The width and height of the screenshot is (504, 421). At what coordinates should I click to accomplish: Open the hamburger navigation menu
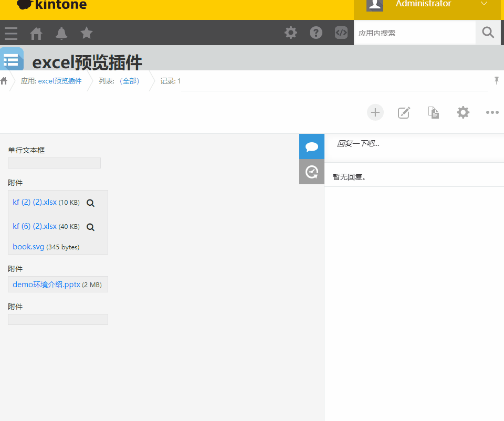coord(11,34)
